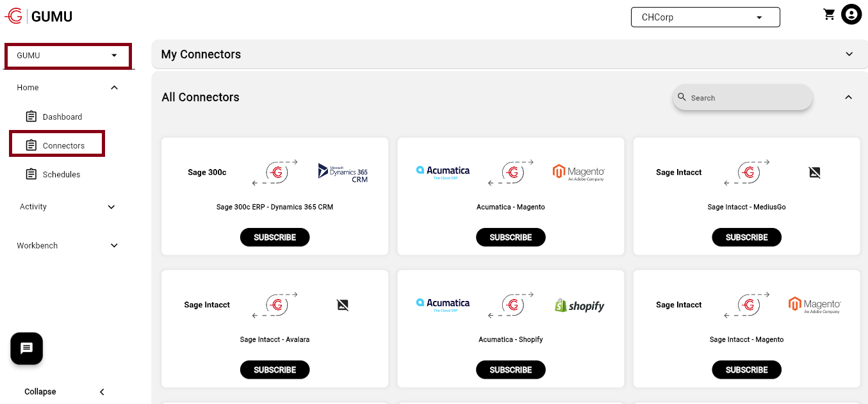Viewport: 868px width, 404px height.
Task: Open the chat support bubble icon
Action: coord(27,348)
